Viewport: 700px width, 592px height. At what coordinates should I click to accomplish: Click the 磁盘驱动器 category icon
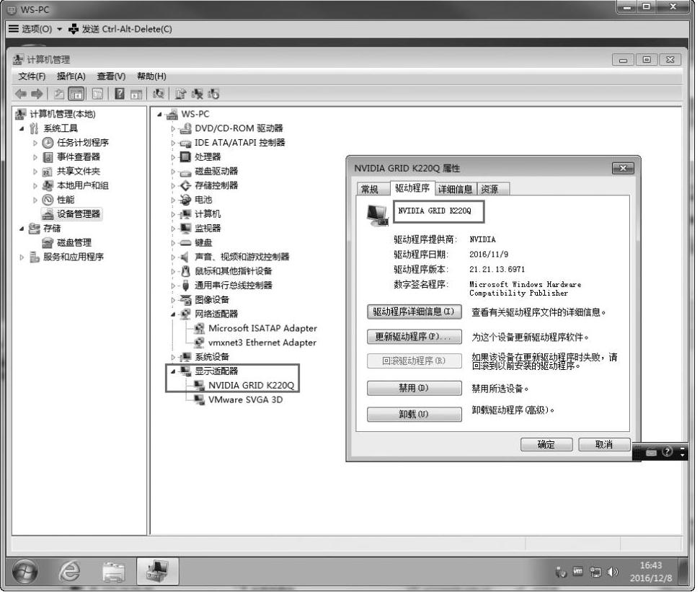(185, 172)
